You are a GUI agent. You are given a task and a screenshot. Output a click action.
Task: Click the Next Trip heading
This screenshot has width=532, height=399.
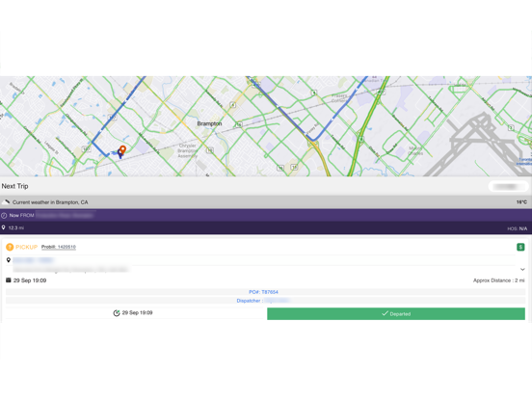(x=14, y=186)
